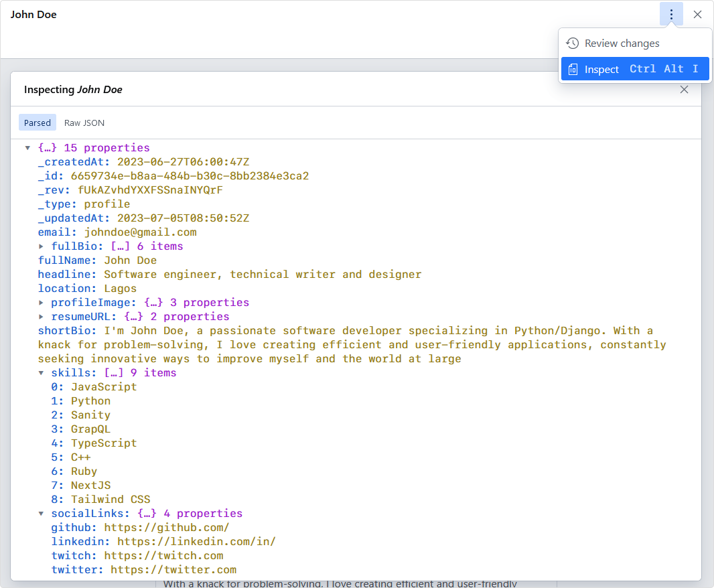Click the fullName value John Doe
The width and height of the screenshot is (714, 588).
(130, 261)
